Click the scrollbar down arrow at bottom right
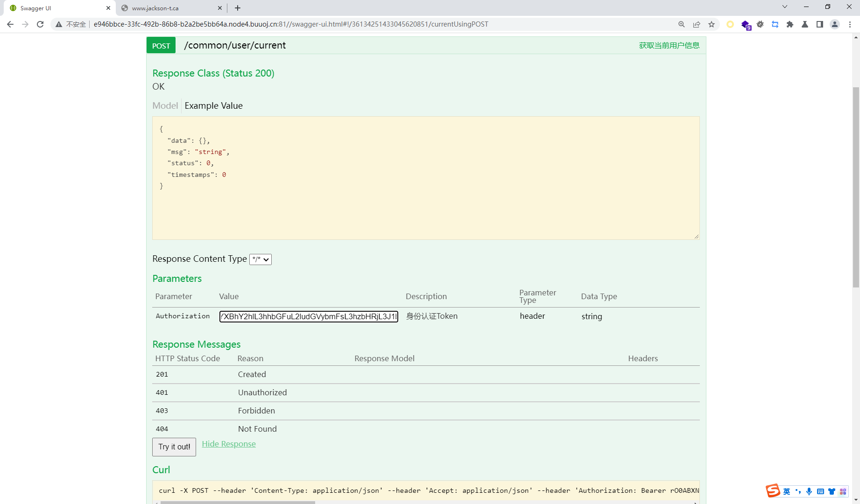860x504 pixels. (x=856, y=500)
